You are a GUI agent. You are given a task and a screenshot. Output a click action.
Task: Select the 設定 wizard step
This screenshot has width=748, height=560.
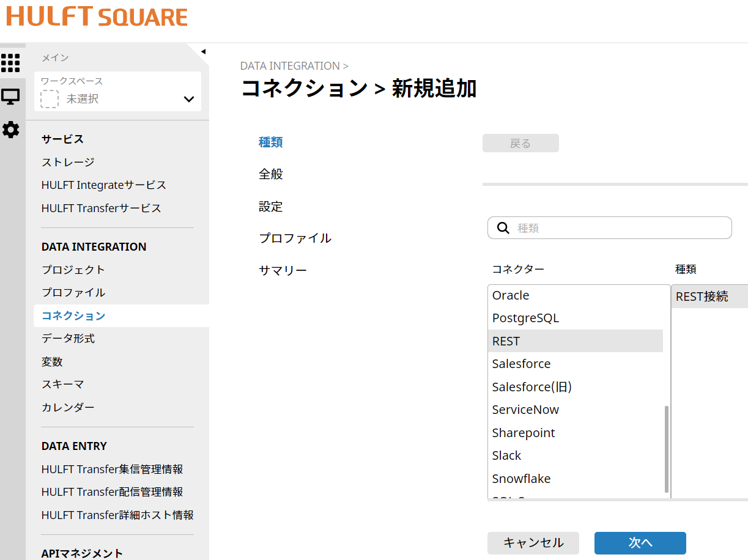(270, 207)
